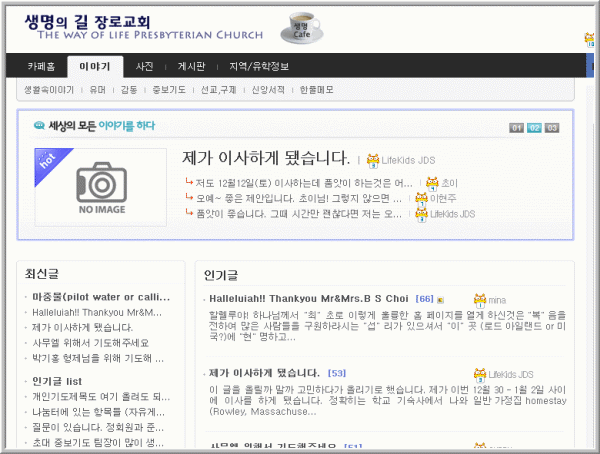Click LifeKids JDS avatar on third reply

[x=421, y=214]
